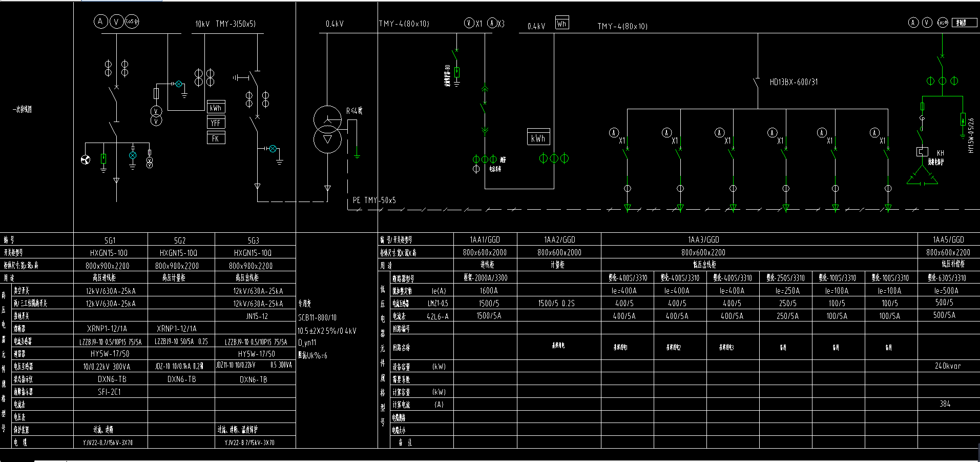980x462 pixels.
Task: Click the Wh meter box on the 0.4kV busbar
Action: (x=562, y=23)
